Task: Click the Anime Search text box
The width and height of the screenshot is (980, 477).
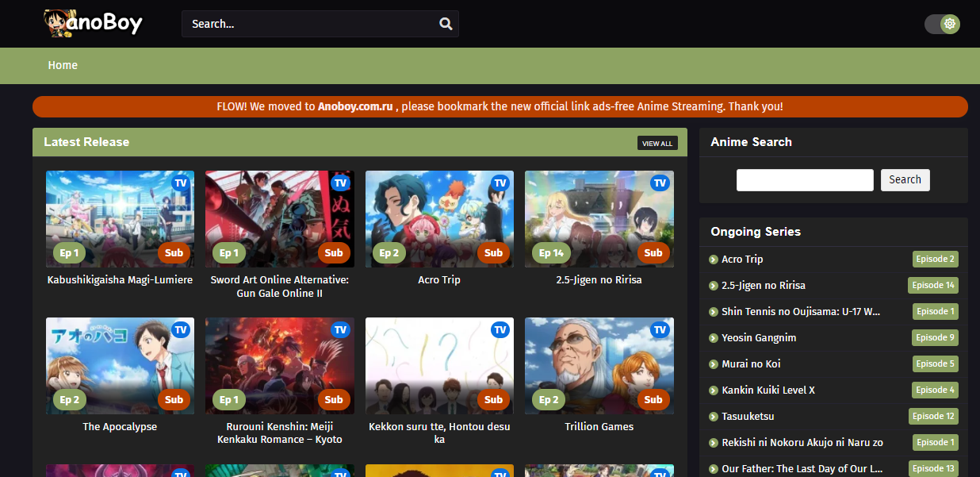Action: [x=805, y=180]
